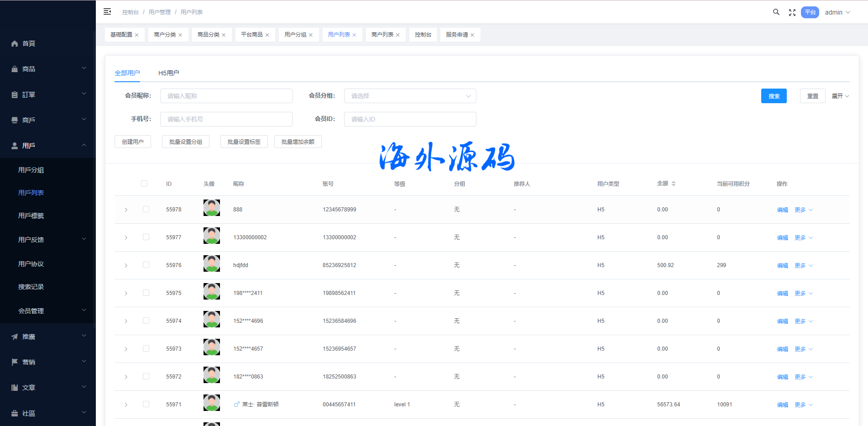Select all rows using header checkbox

(x=144, y=184)
